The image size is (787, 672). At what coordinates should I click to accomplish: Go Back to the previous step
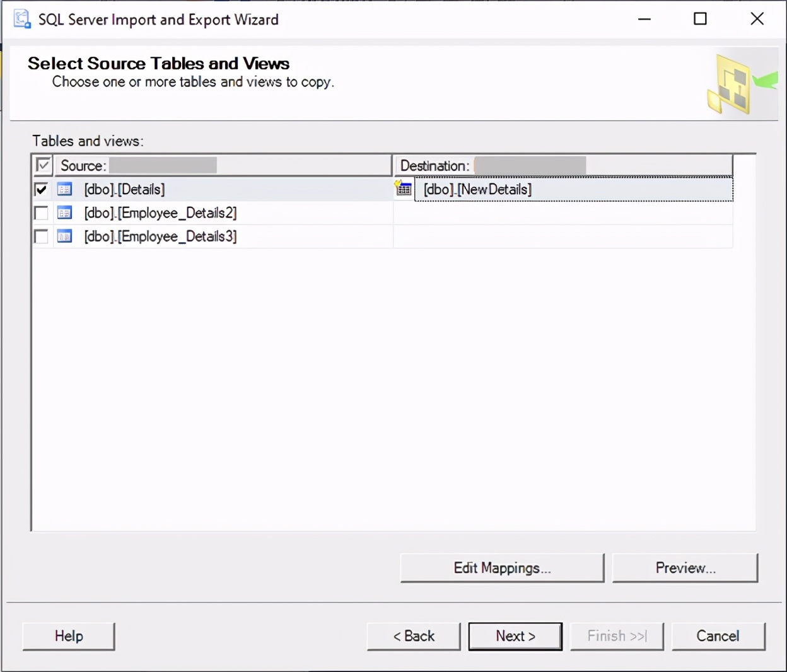click(x=414, y=636)
